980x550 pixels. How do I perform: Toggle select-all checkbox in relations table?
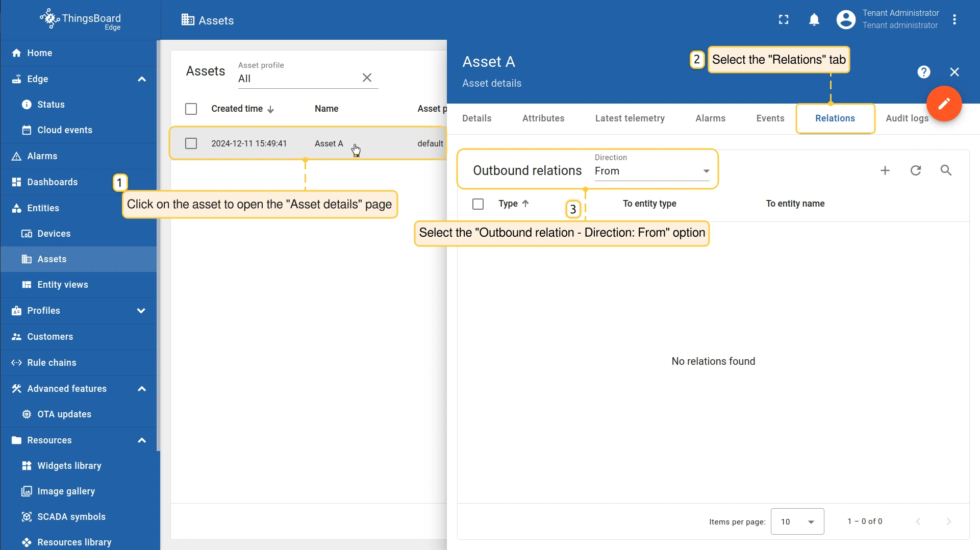coord(478,204)
